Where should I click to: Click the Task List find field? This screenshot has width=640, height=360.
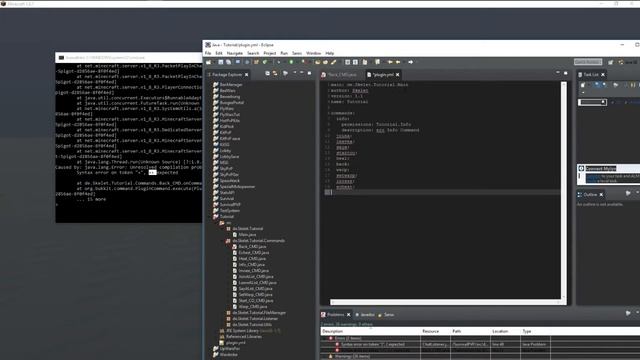pos(592,102)
